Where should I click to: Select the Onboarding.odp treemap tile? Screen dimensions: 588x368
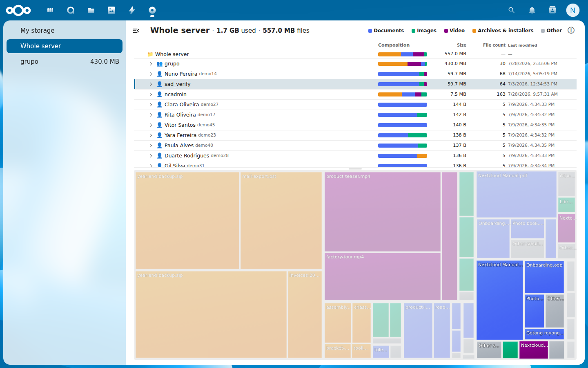click(x=544, y=277)
